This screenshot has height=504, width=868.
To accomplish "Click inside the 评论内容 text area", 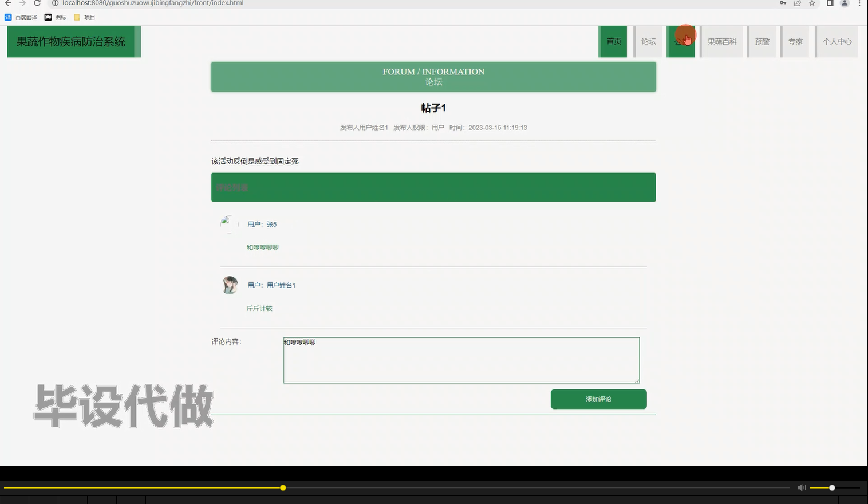I will click(x=461, y=360).
